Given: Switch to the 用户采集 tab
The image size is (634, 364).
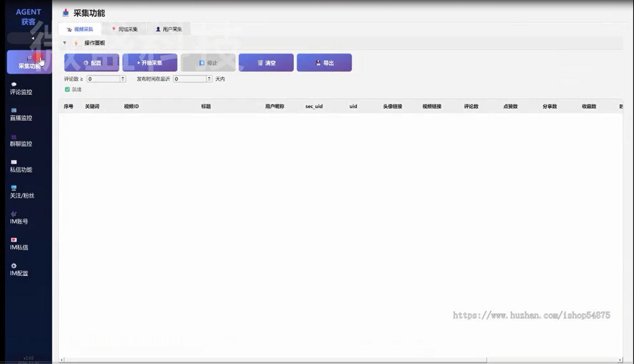Looking at the screenshot, I should 169,29.
